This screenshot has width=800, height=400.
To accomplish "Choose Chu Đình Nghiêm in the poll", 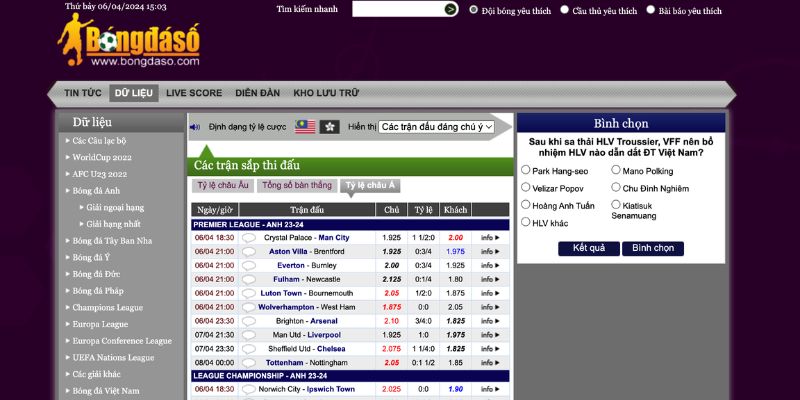I will click(615, 188).
